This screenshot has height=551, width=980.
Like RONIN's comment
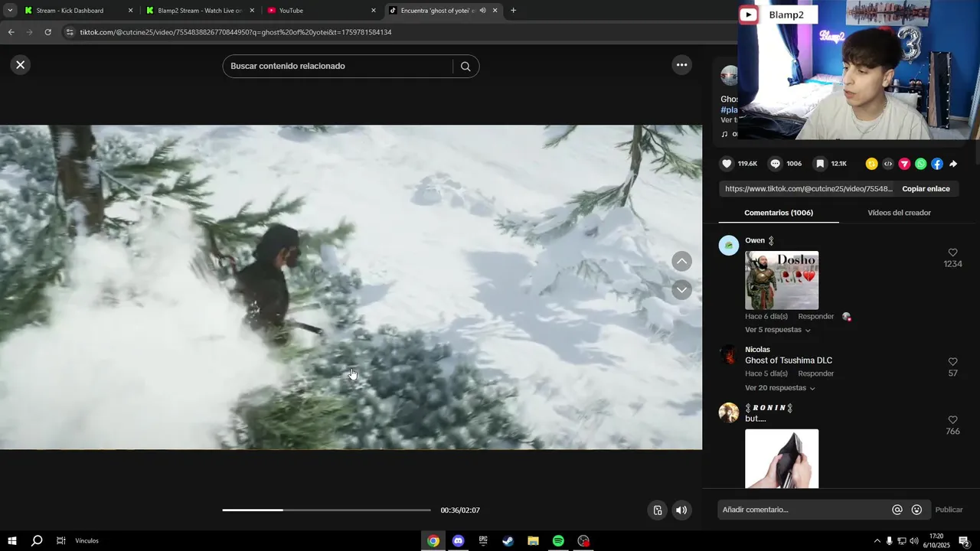pyautogui.click(x=952, y=420)
